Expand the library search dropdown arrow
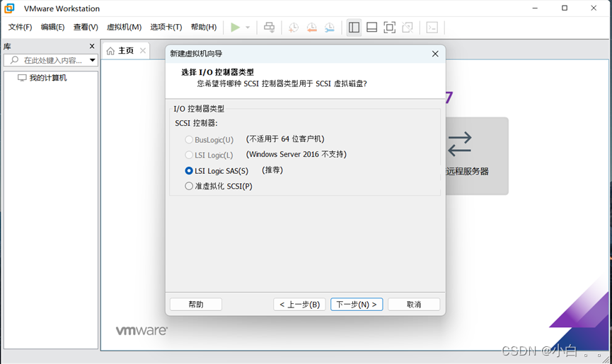This screenshot has height=364, width=612. pyautogui.click(x=93, y=60)
